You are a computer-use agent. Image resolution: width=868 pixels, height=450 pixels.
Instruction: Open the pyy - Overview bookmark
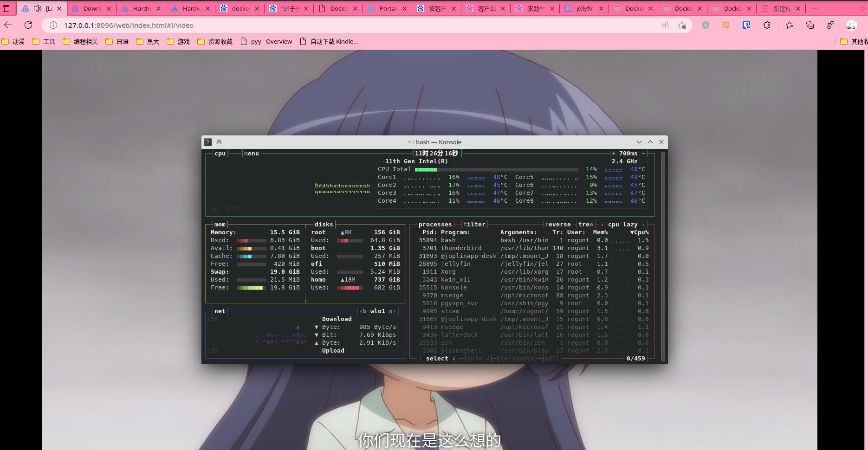(266, 41)
